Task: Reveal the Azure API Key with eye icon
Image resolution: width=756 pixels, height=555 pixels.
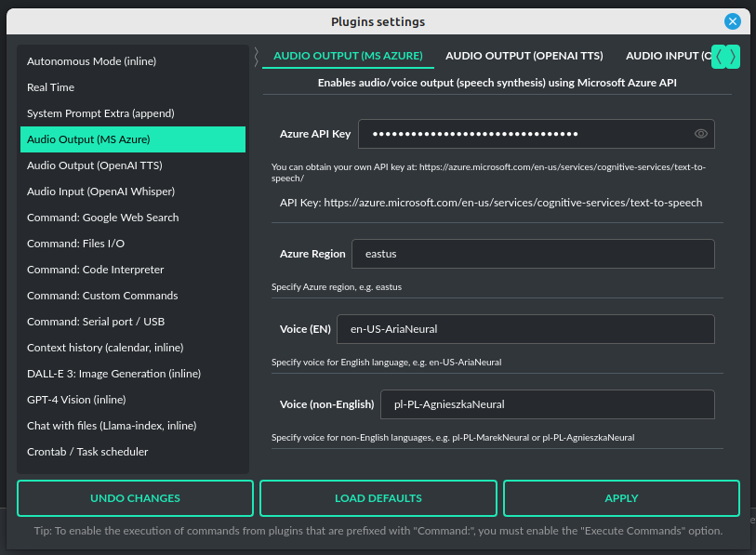Action: (x=701, y=134)
